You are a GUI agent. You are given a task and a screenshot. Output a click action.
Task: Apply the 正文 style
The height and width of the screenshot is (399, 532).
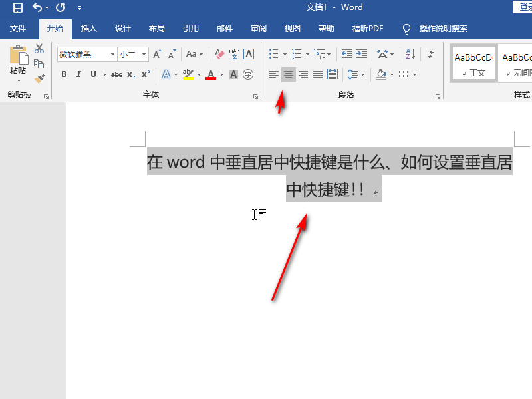(x=474, y=63)
